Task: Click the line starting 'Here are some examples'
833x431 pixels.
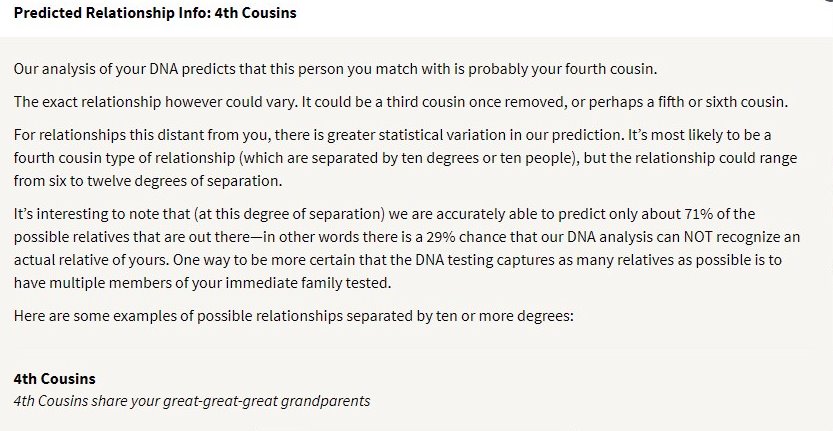Action: point(294,316)
